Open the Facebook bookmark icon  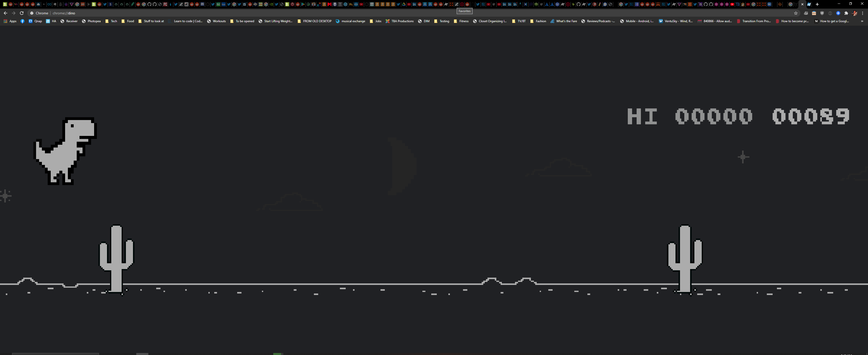pos(22,21)
